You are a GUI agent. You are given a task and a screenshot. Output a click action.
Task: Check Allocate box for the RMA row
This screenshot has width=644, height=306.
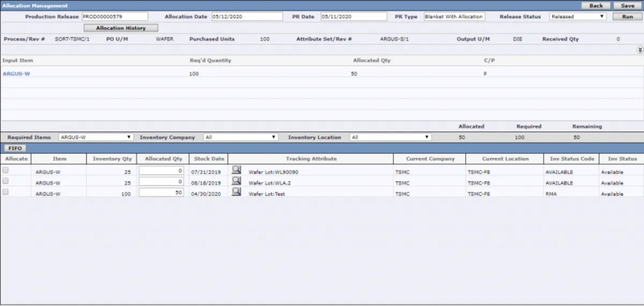6,192
